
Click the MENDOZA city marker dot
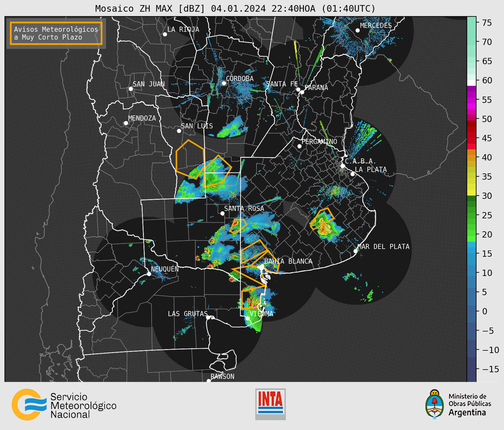coord(126,123)
